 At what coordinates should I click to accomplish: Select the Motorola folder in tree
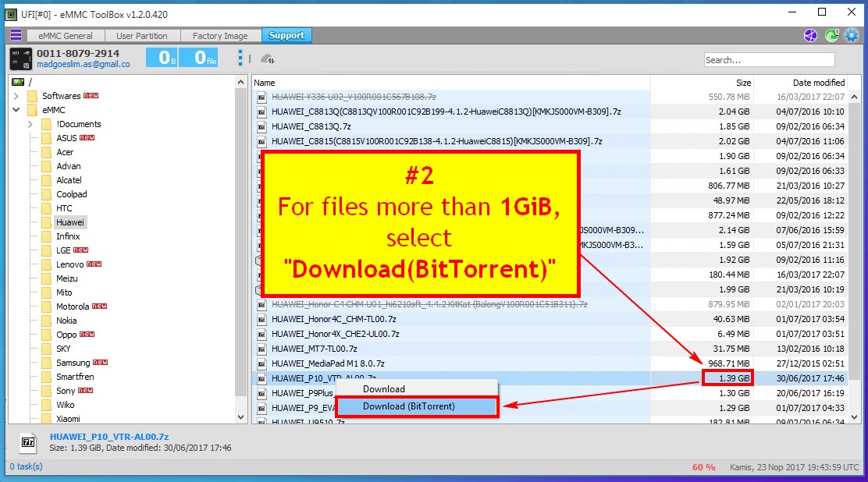point(73,307)
